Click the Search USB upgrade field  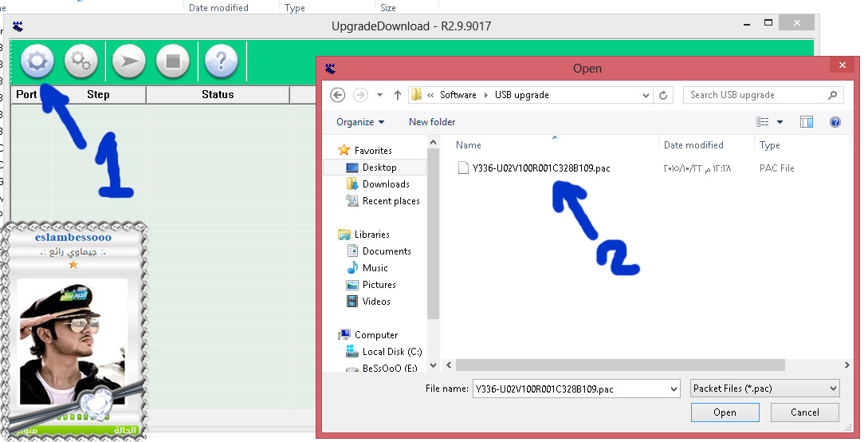764,95
